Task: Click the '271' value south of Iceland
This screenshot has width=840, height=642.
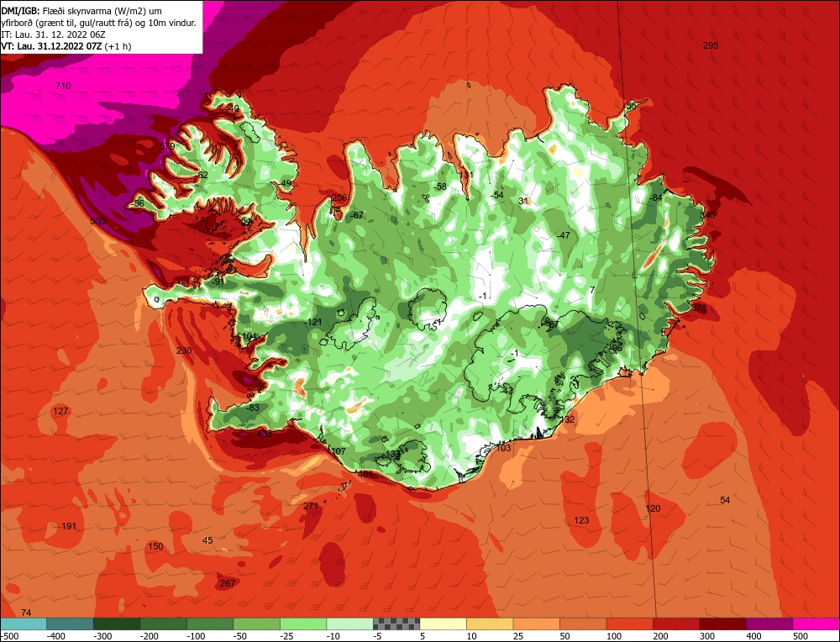Action: 311,506
